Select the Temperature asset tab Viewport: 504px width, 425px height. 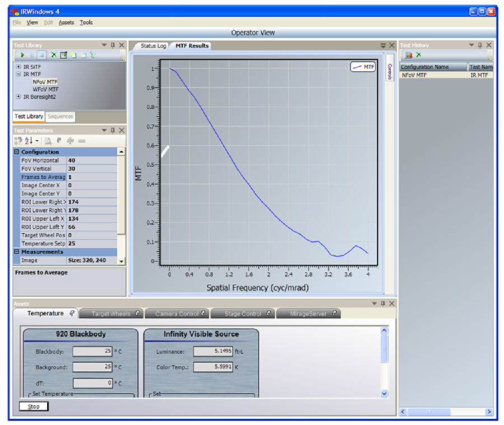(x=46, y=313)
